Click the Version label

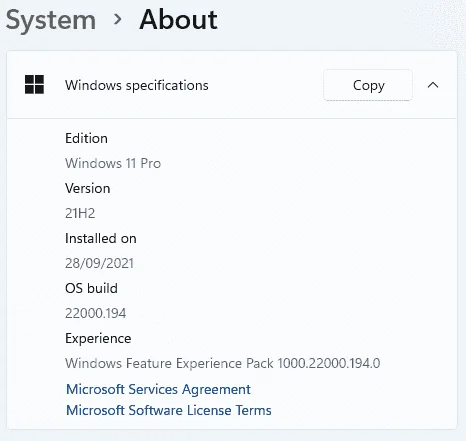pos(88,188)
